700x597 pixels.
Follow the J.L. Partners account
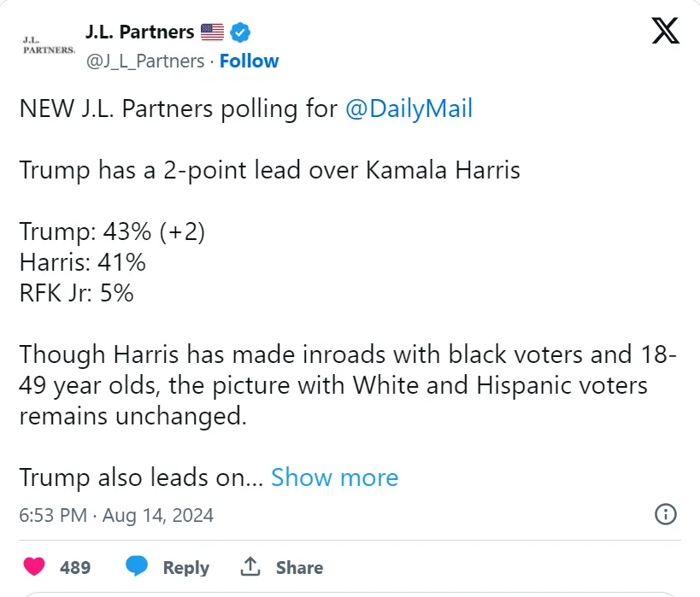click(x=249, y=61)
